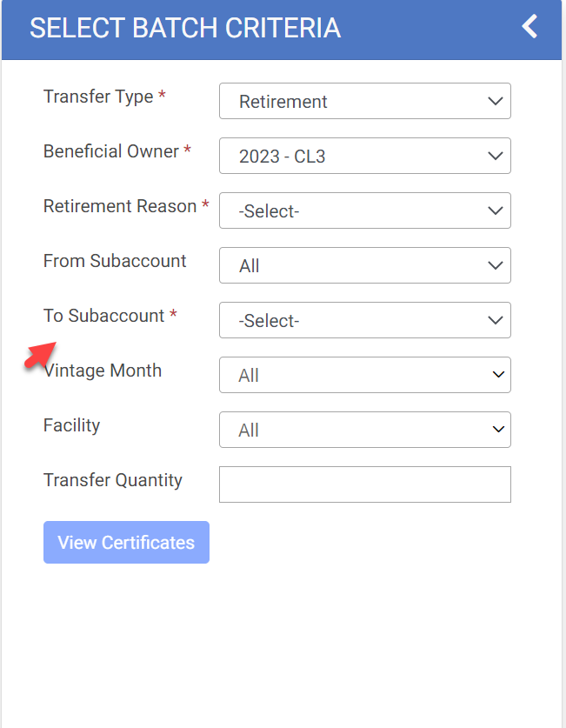Click the red arrow pointer annotation
The width and height of the screenshot is (566, 728).
[x=39, y=355]
